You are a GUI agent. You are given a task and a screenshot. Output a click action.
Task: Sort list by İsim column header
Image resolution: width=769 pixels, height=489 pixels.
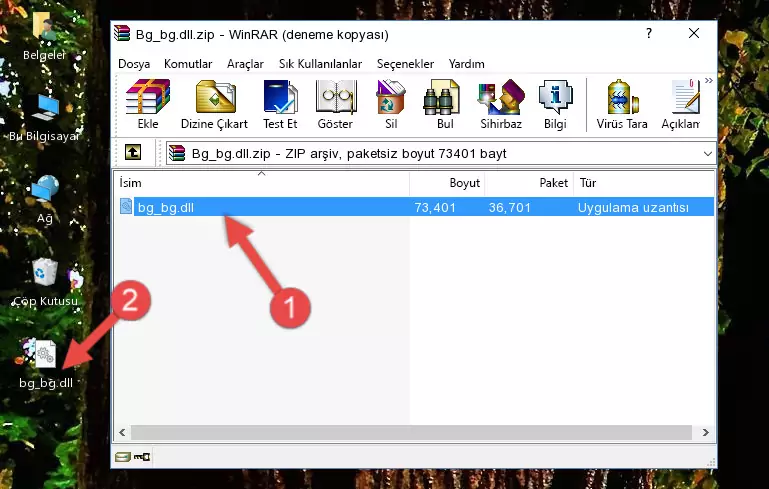coord(262,182)
